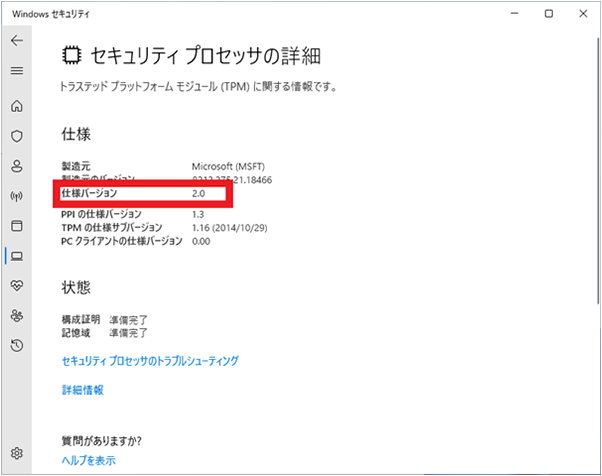
Task: Close the Windows セキュリティ window
Action: 583,14
